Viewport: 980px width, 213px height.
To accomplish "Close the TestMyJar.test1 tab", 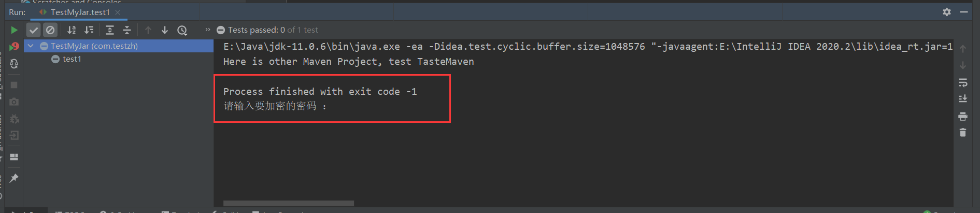I will coord(118,12).
